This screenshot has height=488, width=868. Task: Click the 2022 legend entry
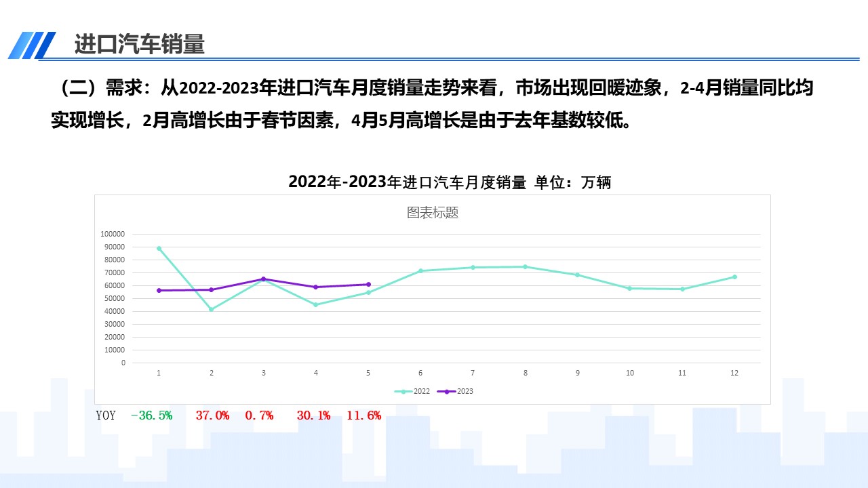(412, 392)
